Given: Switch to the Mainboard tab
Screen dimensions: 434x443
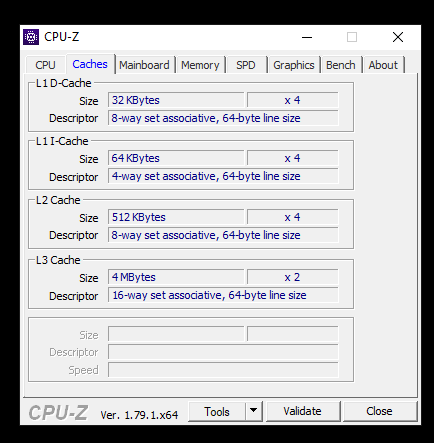Looking at the screenshot, I should (144, 65).
